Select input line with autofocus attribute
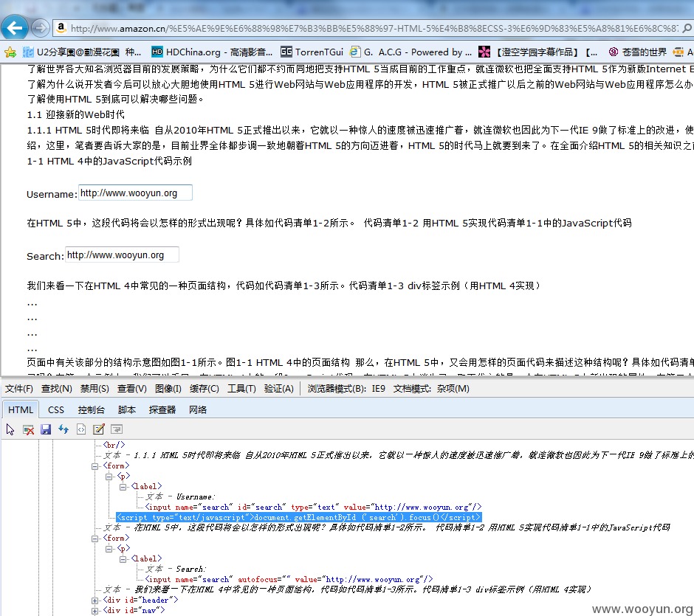The width and height of the screenshot is (694, 616). click(x=289, y=579)
